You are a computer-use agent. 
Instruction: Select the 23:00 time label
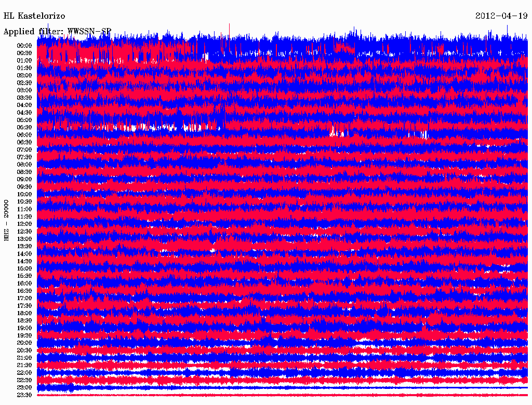(24, 388)
